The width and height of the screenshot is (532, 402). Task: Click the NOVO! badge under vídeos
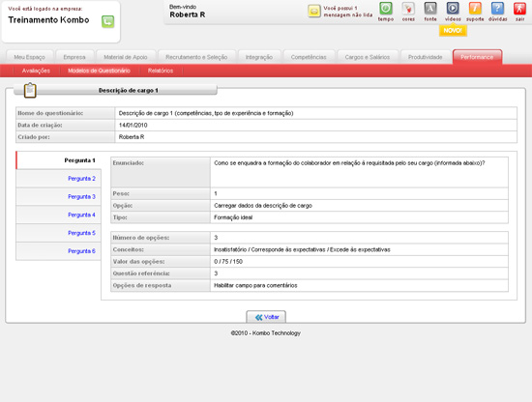[453, 31]
